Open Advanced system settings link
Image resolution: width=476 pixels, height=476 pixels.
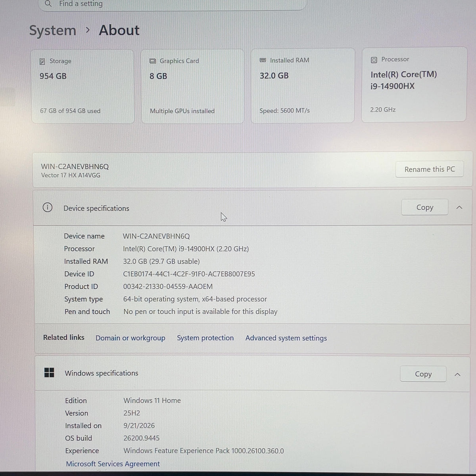coord(286,338)
